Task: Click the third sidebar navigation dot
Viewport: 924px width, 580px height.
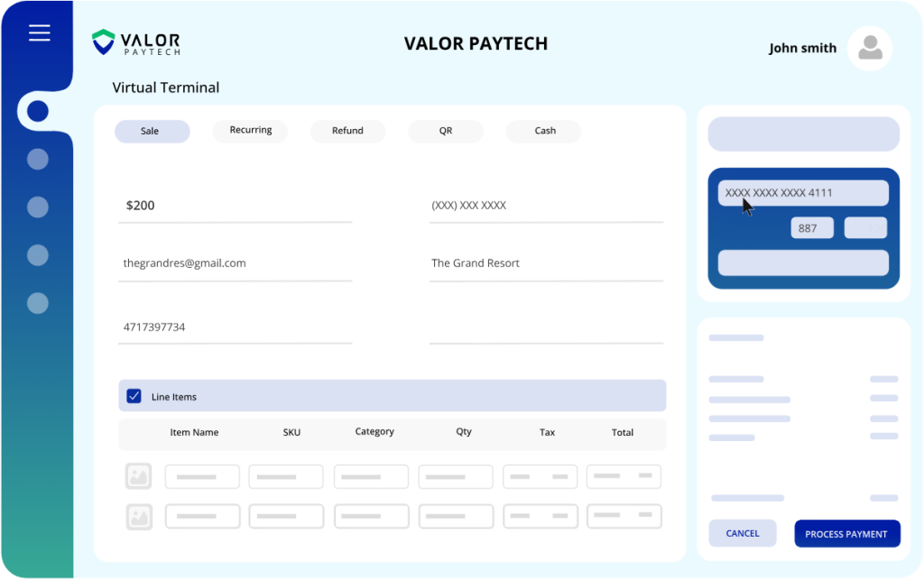Action: [38, 207]
